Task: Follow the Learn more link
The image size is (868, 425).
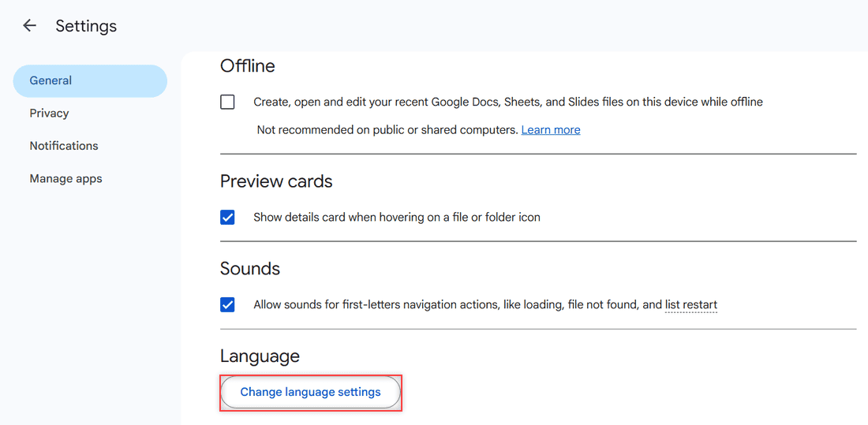Action: pyautogui.click(x=551, y=130)
